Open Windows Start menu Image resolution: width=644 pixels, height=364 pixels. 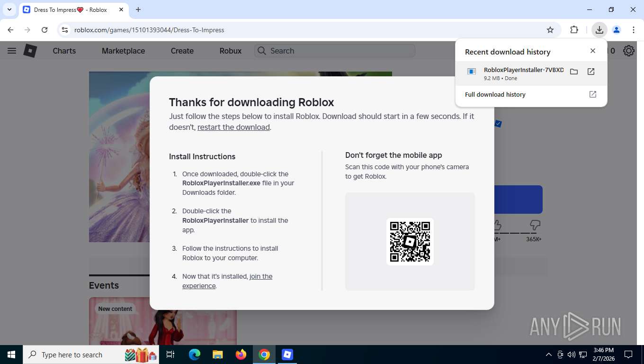pos(11,355)
